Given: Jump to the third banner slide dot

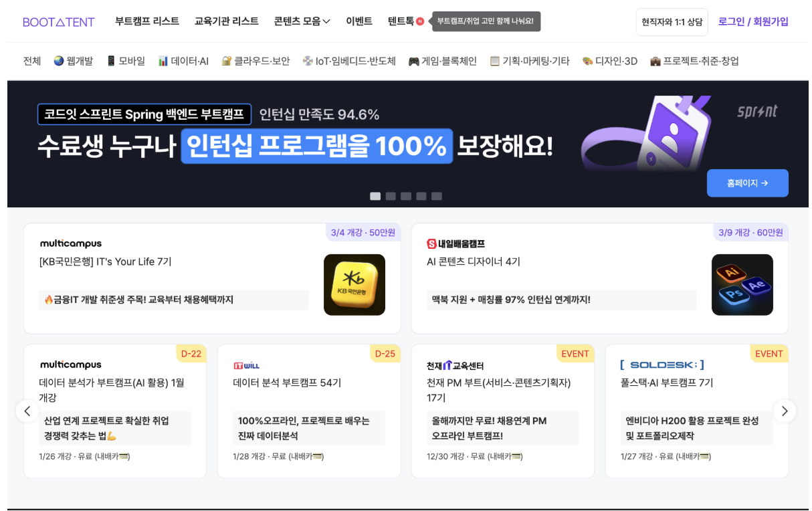Looking at the screenshot, I should coord(406,196).
